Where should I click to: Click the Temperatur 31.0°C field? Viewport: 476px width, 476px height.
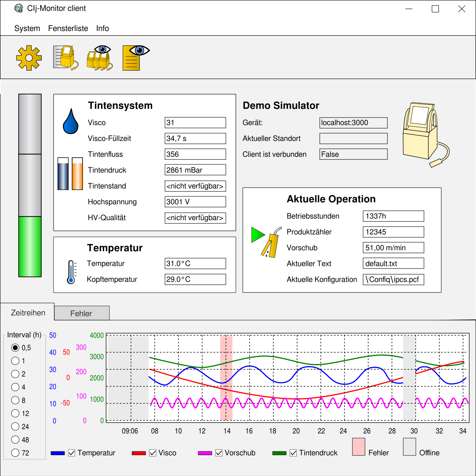pyautogui.click(x=195, y=264)
